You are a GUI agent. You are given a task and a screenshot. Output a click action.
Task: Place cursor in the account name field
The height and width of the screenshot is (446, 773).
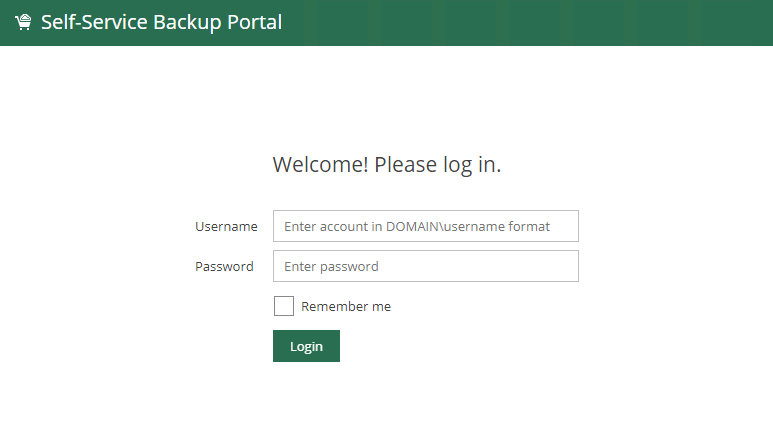coord(425,226)
